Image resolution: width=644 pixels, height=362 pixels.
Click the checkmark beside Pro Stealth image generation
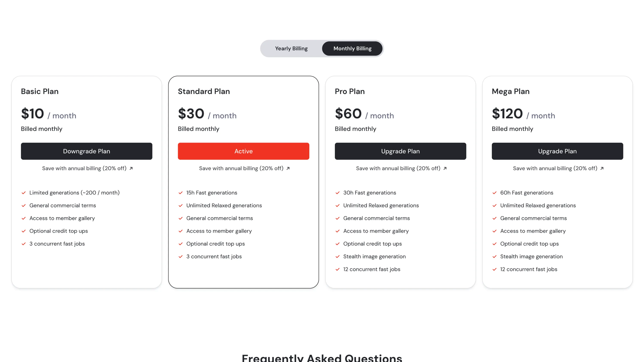[337, 257]
